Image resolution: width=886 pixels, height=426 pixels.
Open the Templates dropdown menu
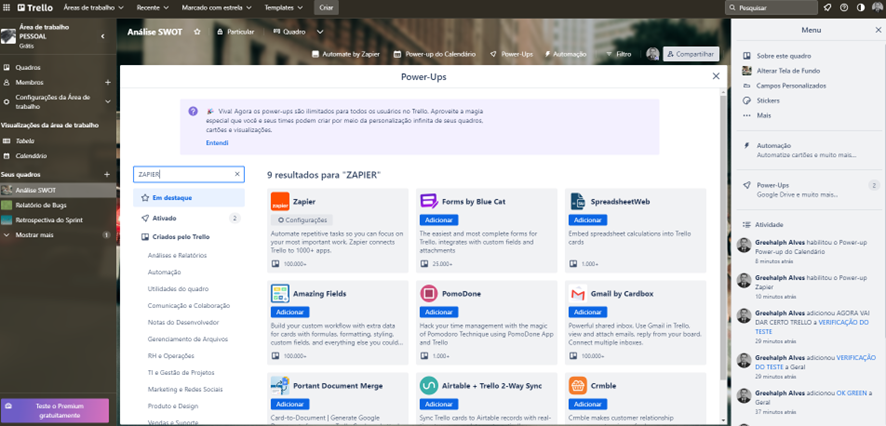285,7
